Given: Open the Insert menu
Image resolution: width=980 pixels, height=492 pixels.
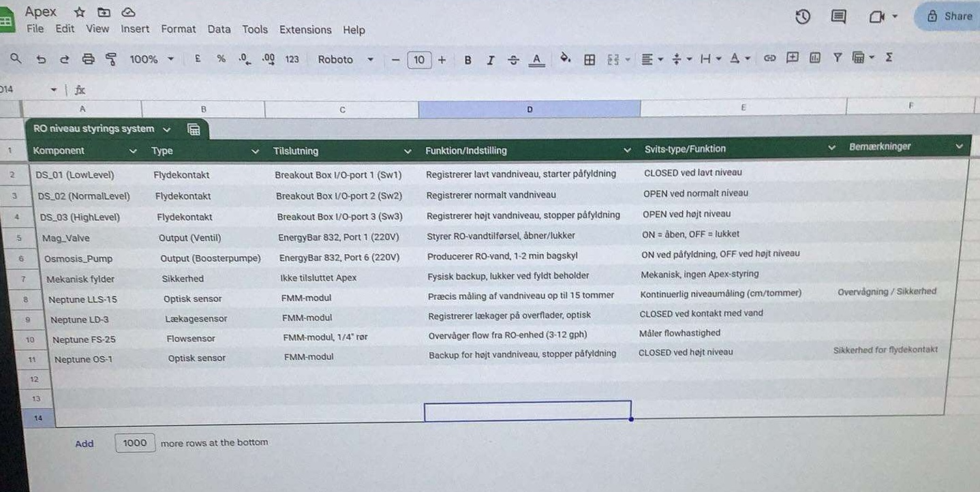Looking at the screenshot, I should coord(135,29).
